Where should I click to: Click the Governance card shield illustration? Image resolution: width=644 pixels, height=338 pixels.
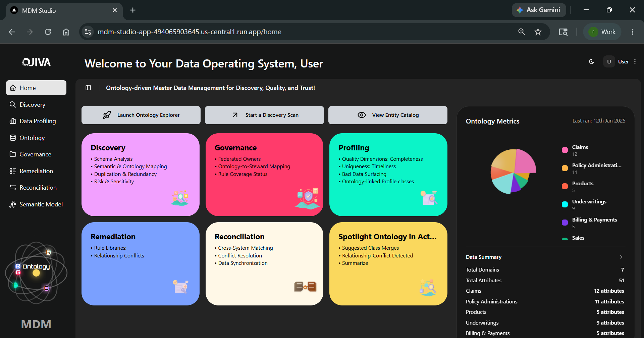click(308, 198)
